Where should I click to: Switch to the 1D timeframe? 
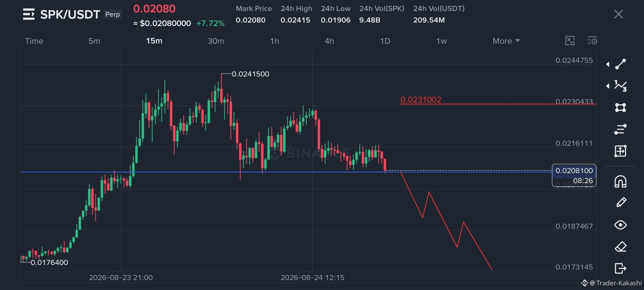(x=385, y=41)
